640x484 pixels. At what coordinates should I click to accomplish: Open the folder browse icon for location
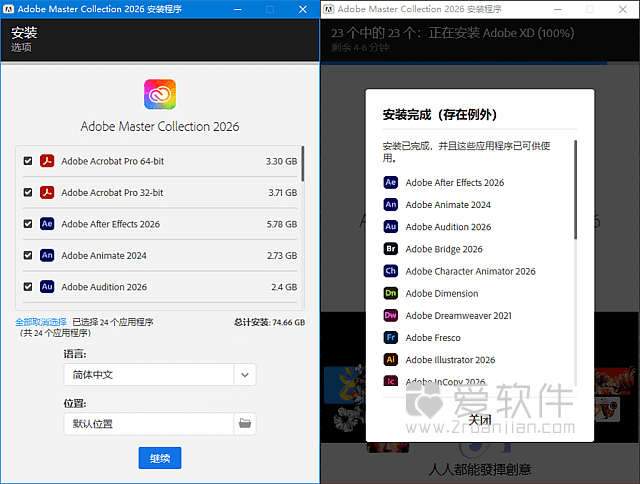coord(245,423)
